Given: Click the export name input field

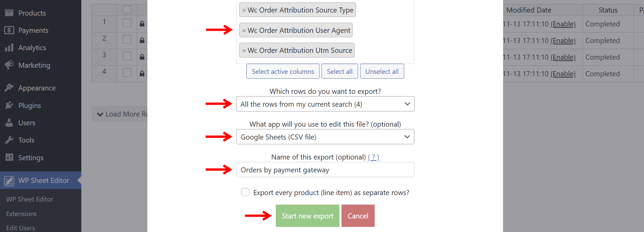Looking at the screenshot, I should [325, 170].
